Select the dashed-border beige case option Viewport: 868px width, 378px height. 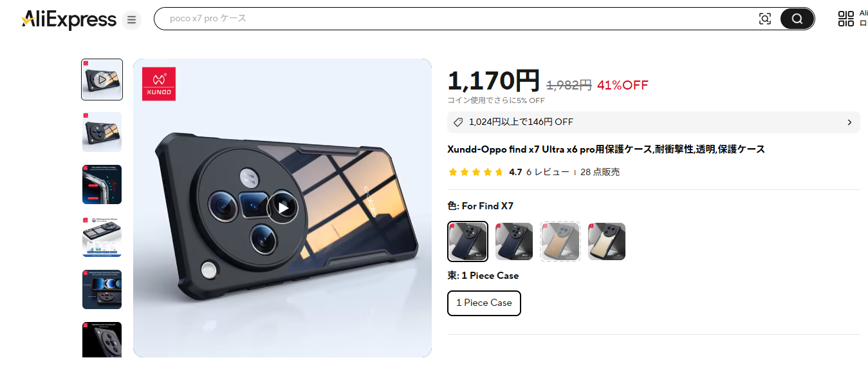(x=560, y=241)
